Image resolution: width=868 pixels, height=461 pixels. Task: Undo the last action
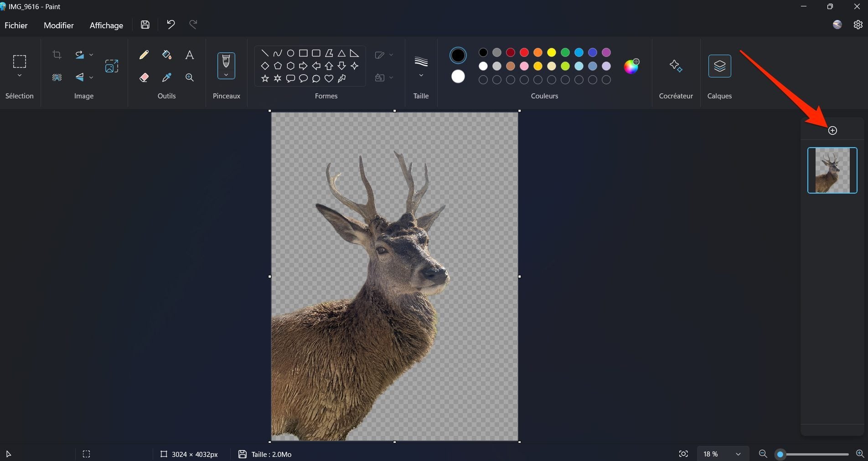pos(170,25)
